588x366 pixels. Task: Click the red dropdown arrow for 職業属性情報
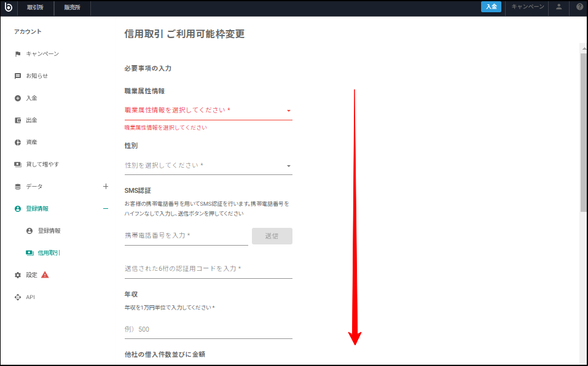pyautogui.click(x=289, y=111)
